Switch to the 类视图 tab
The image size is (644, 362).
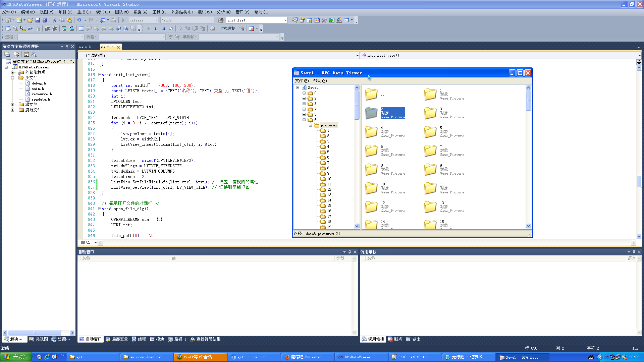pos(39,339)
